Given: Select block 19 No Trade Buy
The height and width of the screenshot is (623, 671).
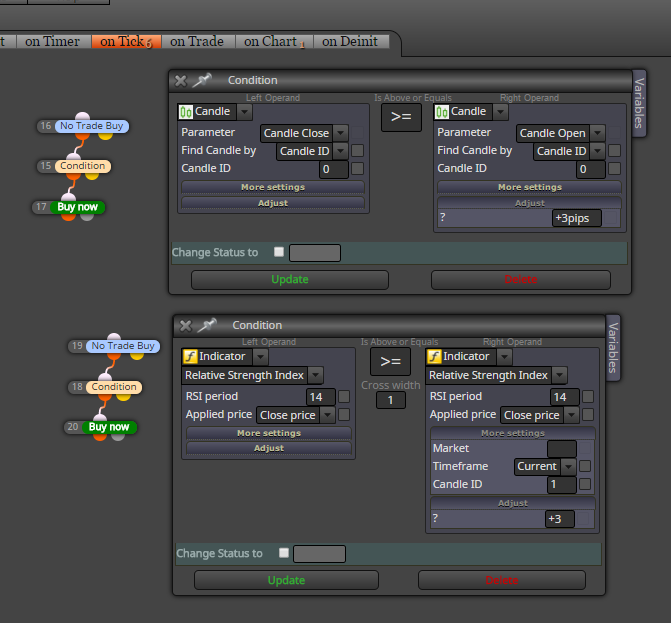Looking at the screenshot, I should point(123,346).
